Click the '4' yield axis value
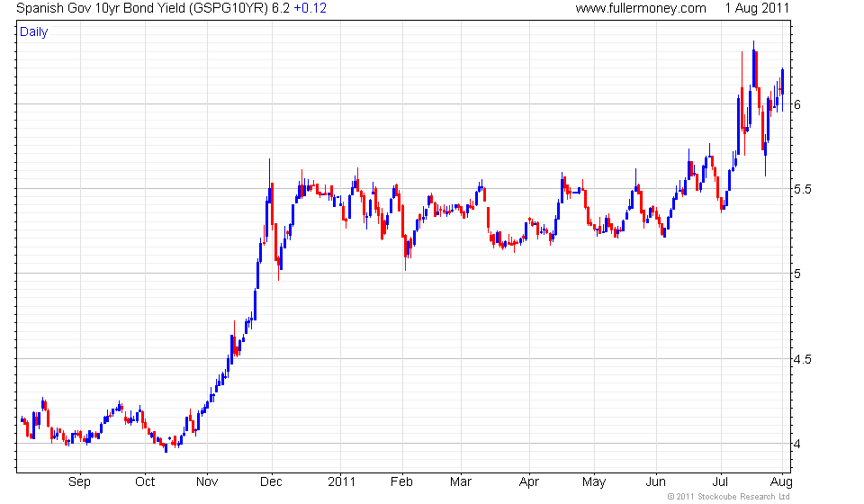 (x=798, y=444)
